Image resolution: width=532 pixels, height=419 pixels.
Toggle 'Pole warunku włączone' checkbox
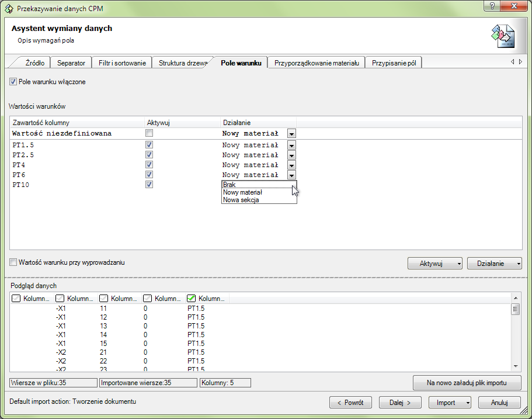tap(13, 81)
